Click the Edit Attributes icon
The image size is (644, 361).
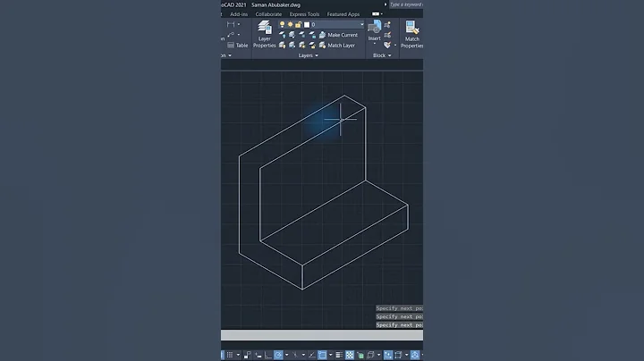[x=387, y=45]
